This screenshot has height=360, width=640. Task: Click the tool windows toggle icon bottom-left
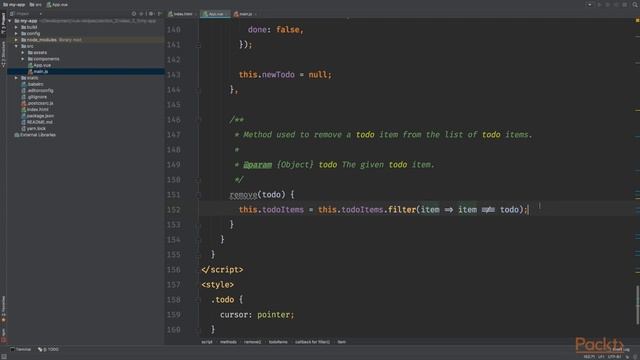pyautogui.click(x=4, y=356)
